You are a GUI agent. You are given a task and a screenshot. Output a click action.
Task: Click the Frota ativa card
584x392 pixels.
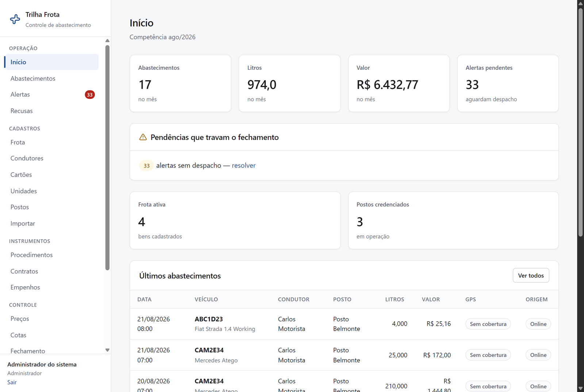pos(235,221)
